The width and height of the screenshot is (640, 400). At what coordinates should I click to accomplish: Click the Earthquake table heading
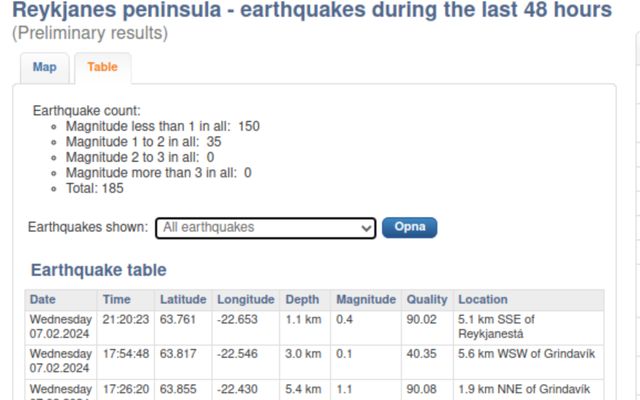pos(99,270)
